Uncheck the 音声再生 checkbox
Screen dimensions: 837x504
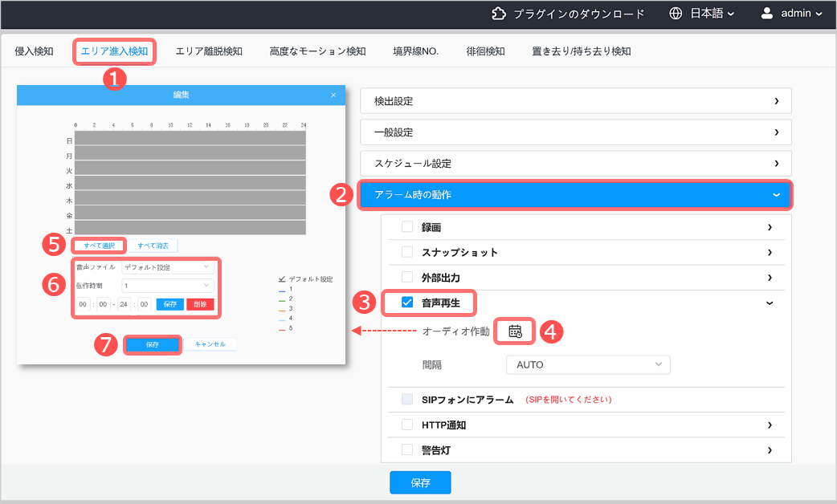pyautogui.click(x=407, y=303)
